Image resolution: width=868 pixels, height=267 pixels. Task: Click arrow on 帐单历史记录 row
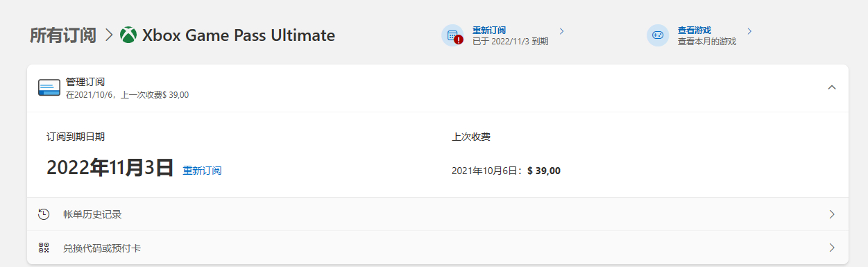tap(832, 214)
